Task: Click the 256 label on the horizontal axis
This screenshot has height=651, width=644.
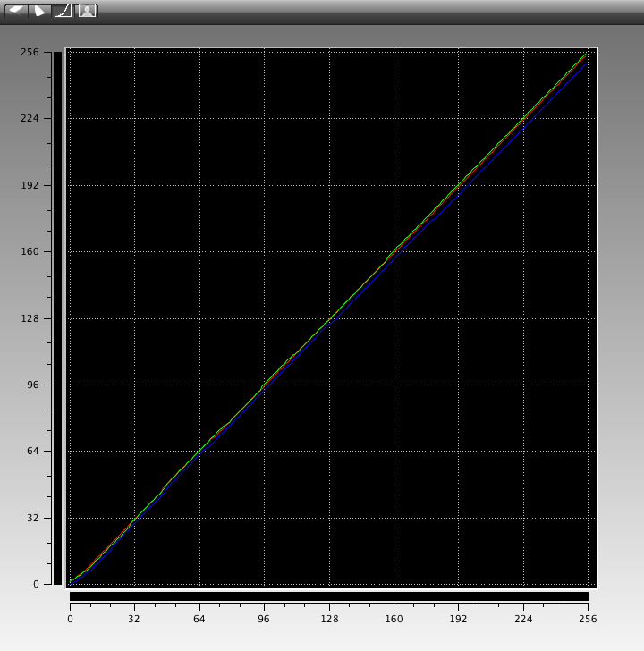Action: click(588, 619)
